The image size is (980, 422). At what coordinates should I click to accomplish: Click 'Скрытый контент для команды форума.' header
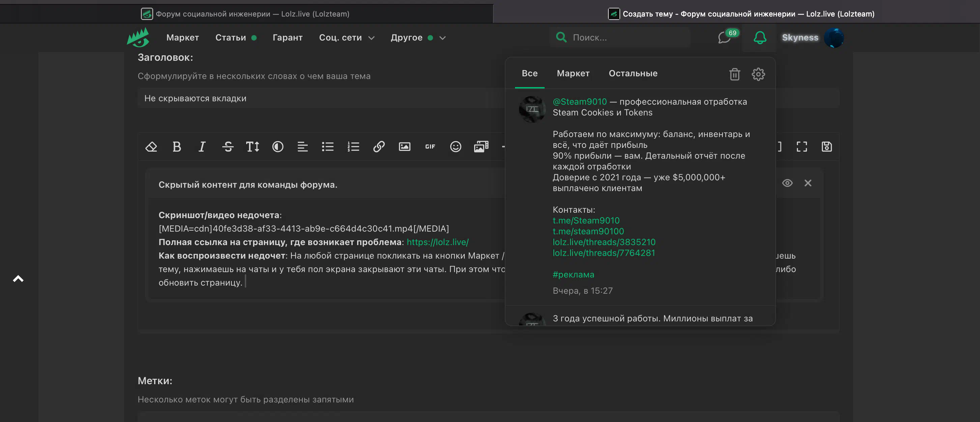pos(248,185)
